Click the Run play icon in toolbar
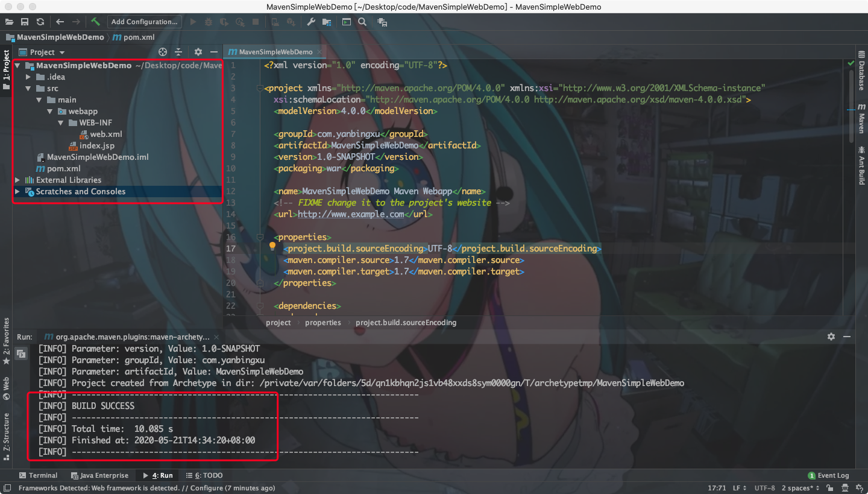 click(x=193, y=22)
